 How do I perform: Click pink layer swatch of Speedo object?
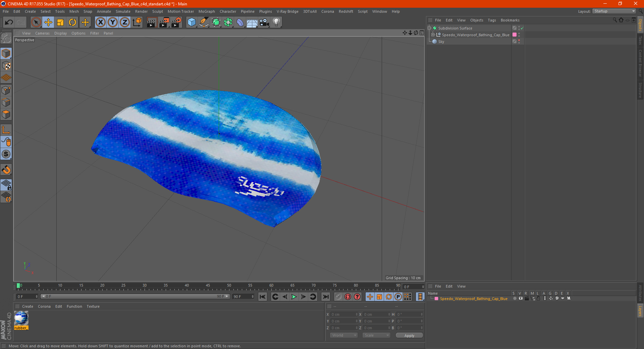tap(515, 35)
